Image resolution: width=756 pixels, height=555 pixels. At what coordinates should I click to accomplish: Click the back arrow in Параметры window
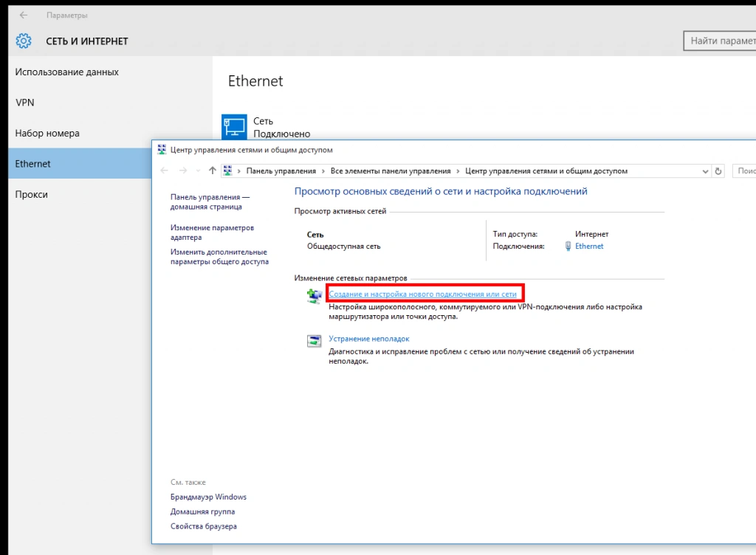[24, 15]
